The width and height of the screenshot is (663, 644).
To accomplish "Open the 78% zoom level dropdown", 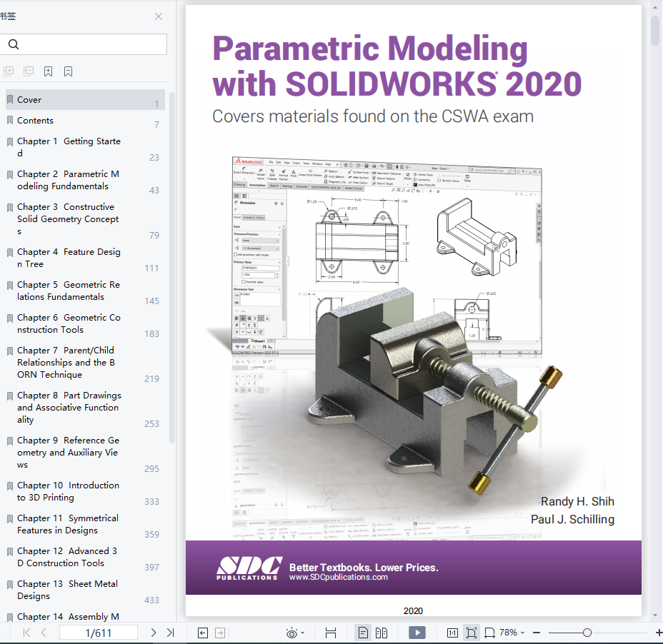I will (512, 633).
